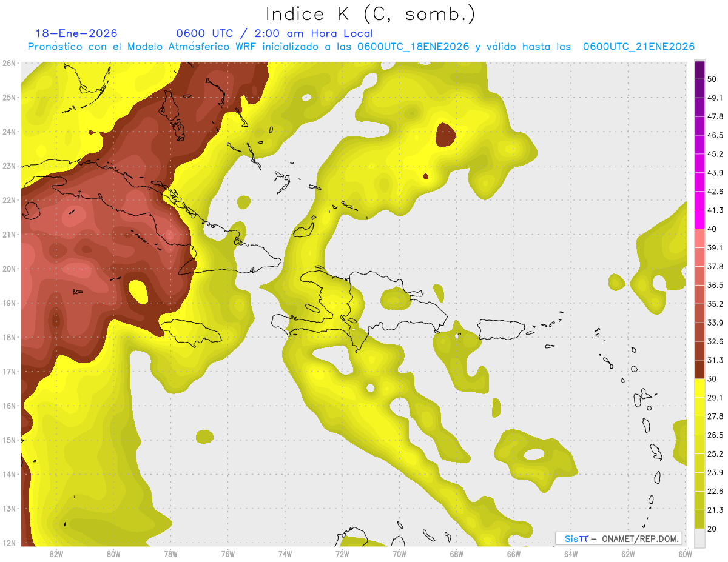This screenshot has height=562, width=728.
Task: Click the '29.1' colorbar value
Action: tap(715, 398)
